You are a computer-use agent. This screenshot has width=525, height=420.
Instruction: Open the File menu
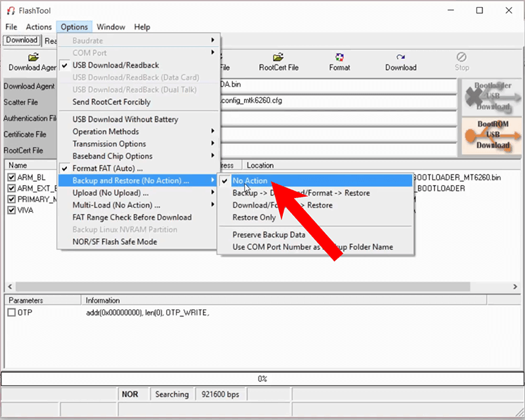point(11,27)
